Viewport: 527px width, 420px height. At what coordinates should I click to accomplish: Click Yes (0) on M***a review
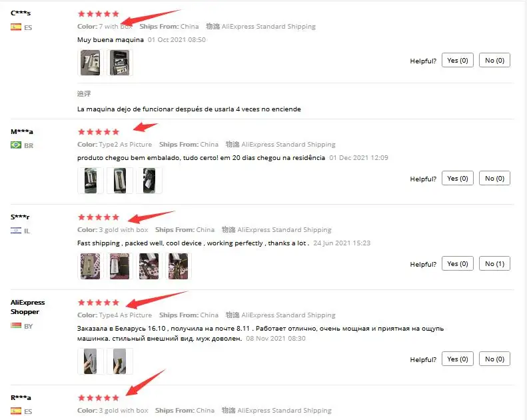458,179
